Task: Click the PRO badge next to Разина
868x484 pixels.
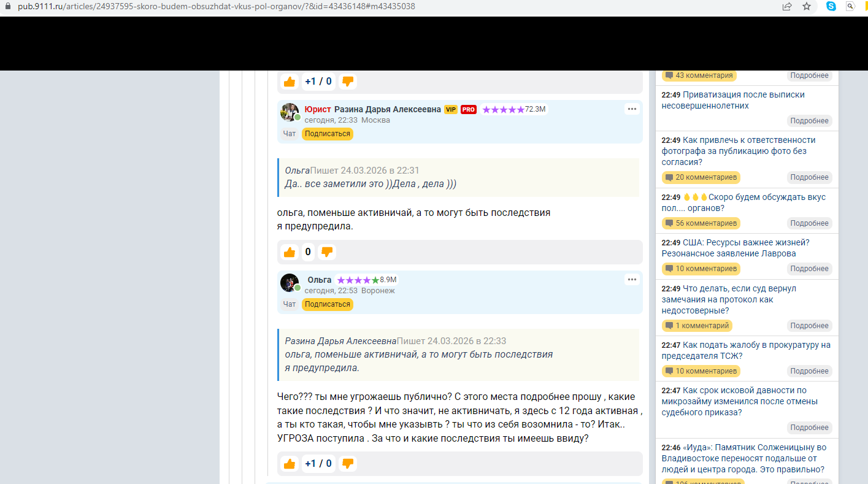Action: tap(469, 109)
